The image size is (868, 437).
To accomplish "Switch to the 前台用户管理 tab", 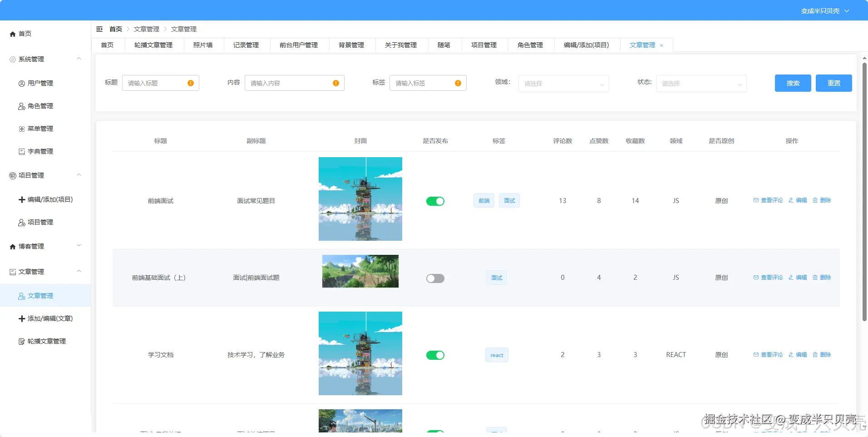I will (299, 45).
